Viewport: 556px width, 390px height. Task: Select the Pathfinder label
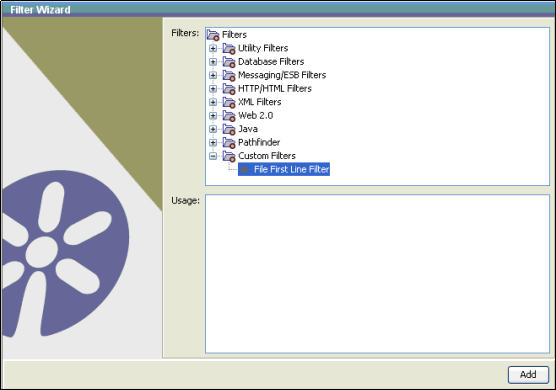(x=259, y=143)
